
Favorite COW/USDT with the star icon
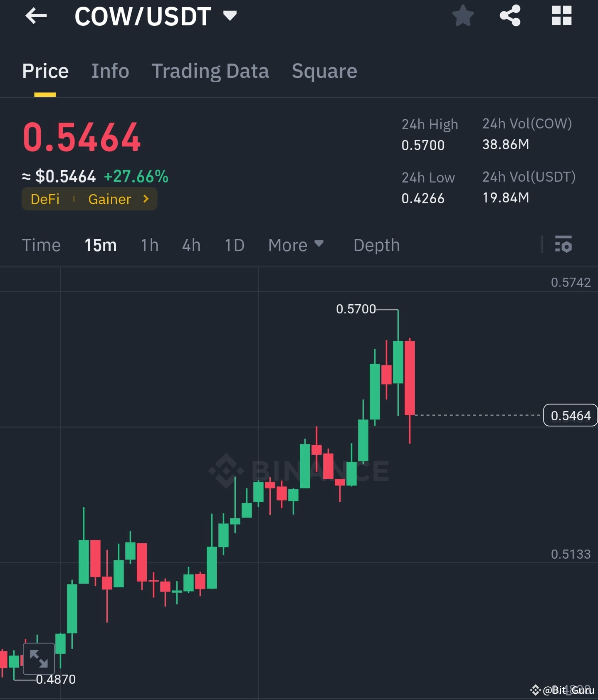(462, 16)
